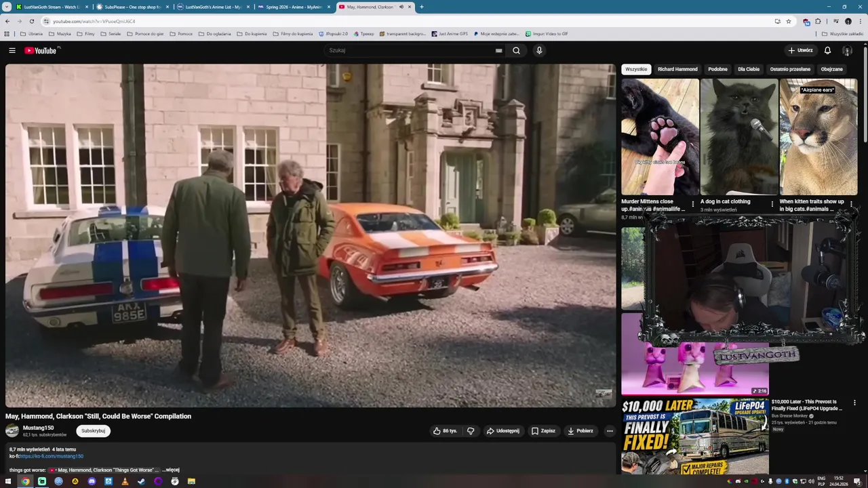Select the Dla Ciebie filter chip
This screenshot has width=868, height=488.
(x=749, y=69)
